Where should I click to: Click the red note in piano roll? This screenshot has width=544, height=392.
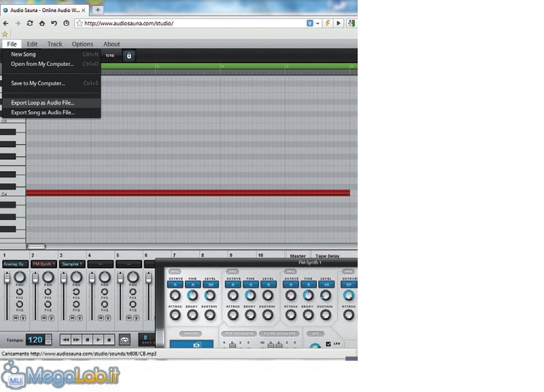click(x=188, y=193)
